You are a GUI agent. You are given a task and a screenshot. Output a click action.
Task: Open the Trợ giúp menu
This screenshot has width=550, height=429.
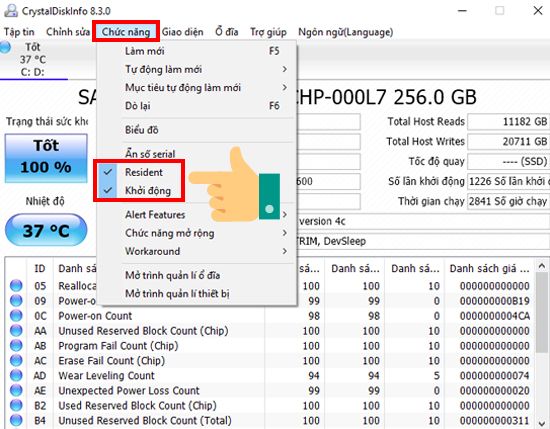pos(268,32)
